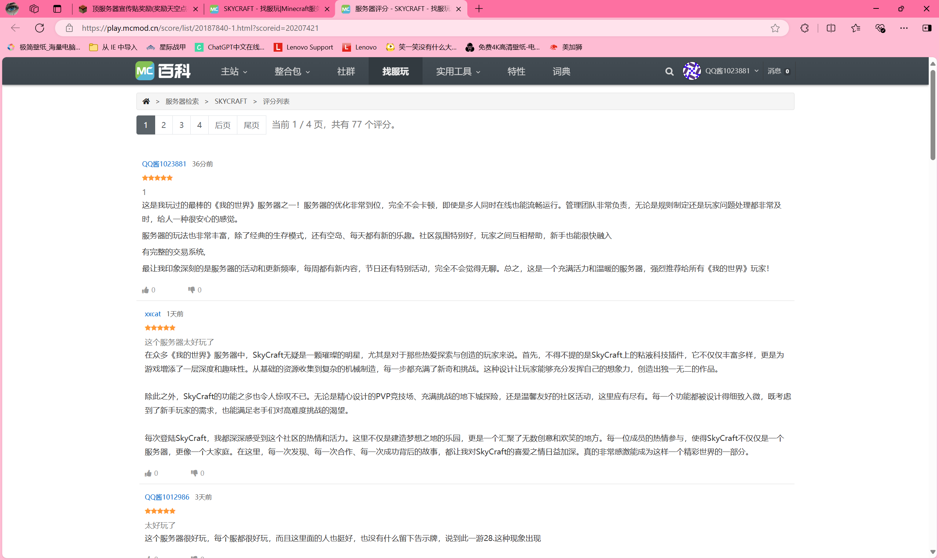
Task: Close the 服务器评分 tab
Action: coord(458,9)
